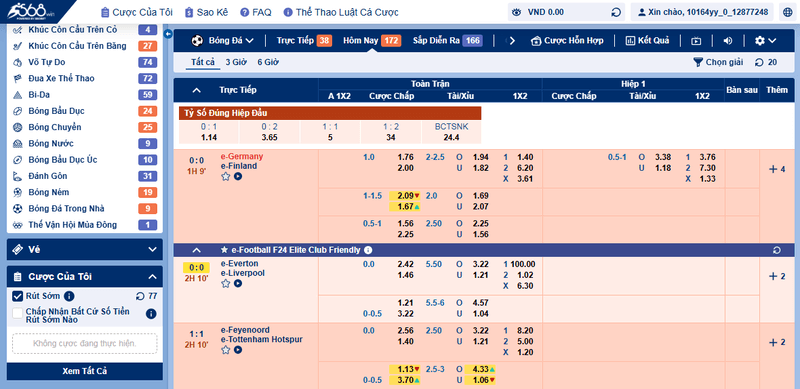Select Đua Xe Thể Thao sport
800x389 pixels.
(x=85, y=79)
